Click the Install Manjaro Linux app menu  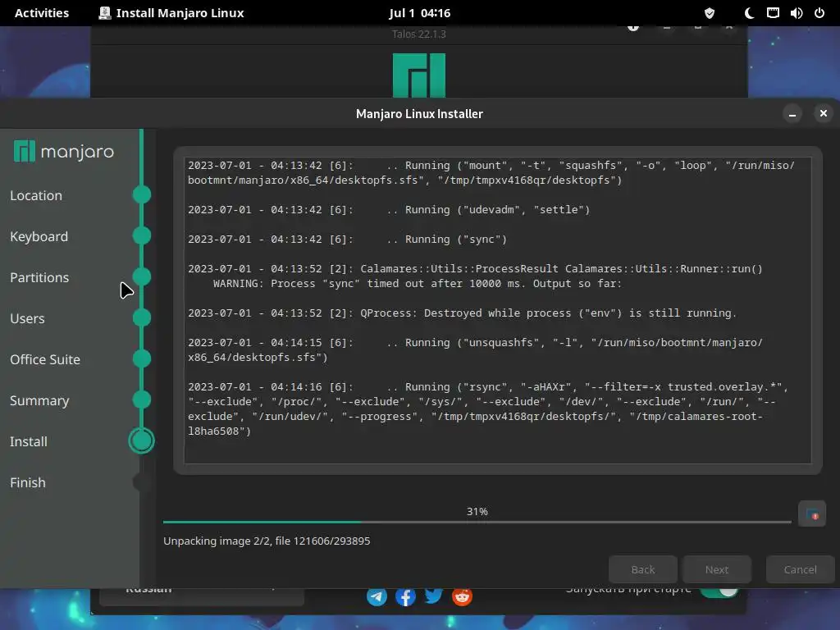(171, 13)
